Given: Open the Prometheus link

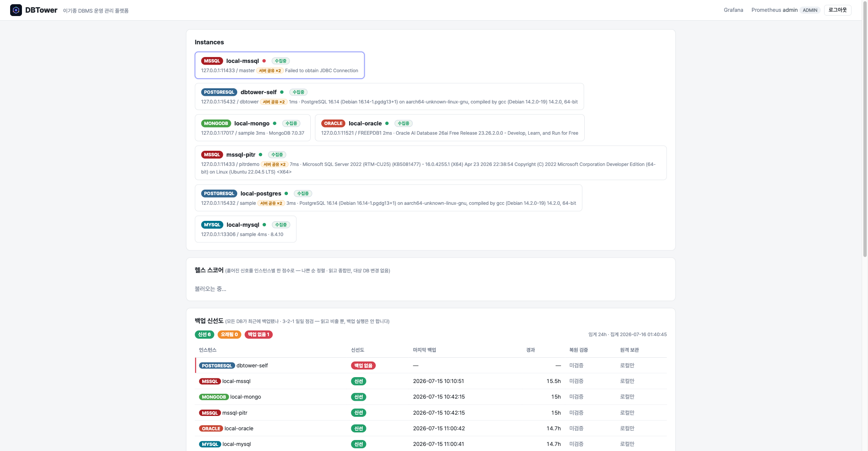Looking at the screenshot, I should (x=766, y=10).
